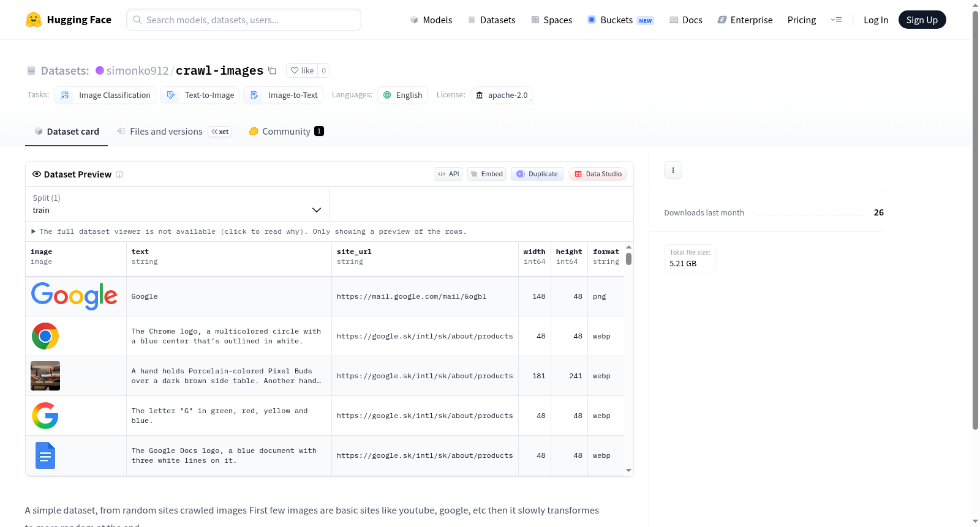Click the Image Classification task icon
The width and height of the screenshot is (980, 527).
[65, 95]
